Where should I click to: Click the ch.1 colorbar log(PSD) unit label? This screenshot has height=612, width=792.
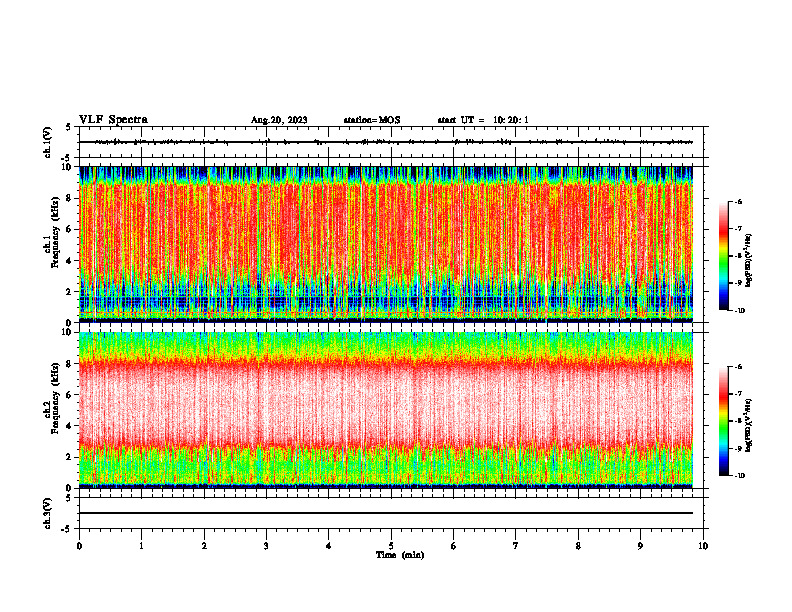point(749,261)
